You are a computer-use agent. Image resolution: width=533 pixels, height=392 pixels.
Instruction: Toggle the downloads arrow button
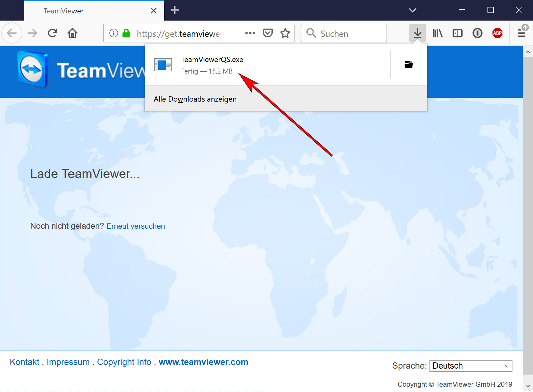click(x=418, y=33)
